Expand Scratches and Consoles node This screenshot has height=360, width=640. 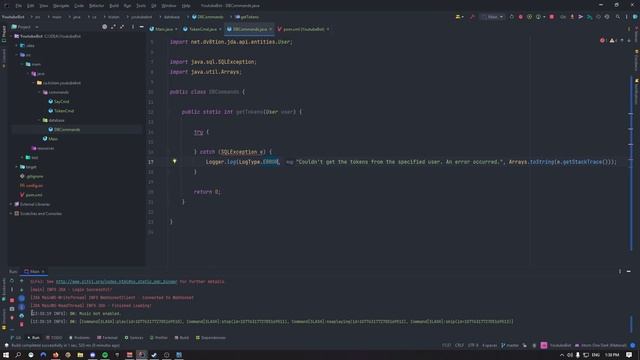coord(11,213)
